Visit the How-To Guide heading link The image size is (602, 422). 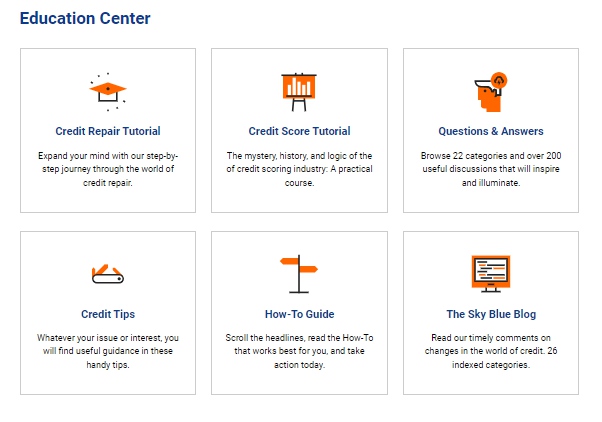pos(299,314)
